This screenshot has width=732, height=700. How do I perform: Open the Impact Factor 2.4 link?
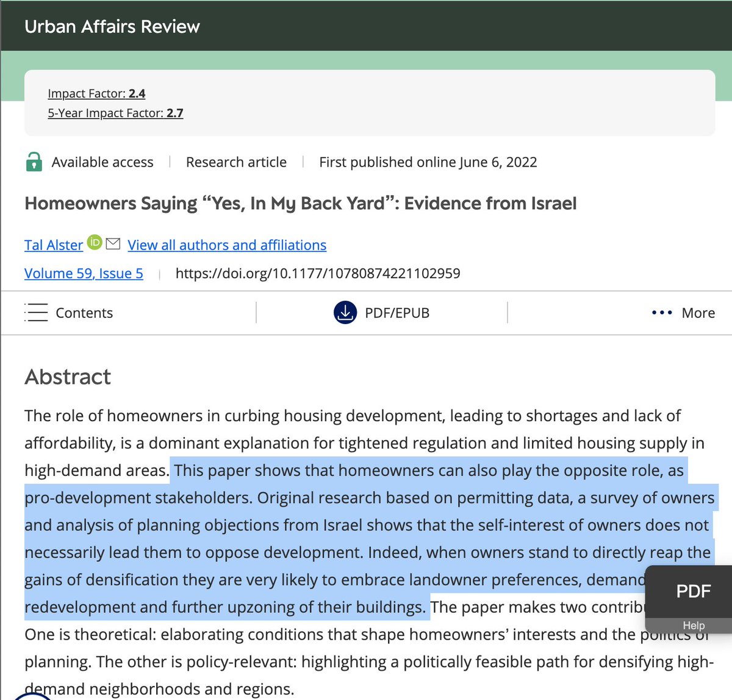pyautogui.click(x=96, y=93)
